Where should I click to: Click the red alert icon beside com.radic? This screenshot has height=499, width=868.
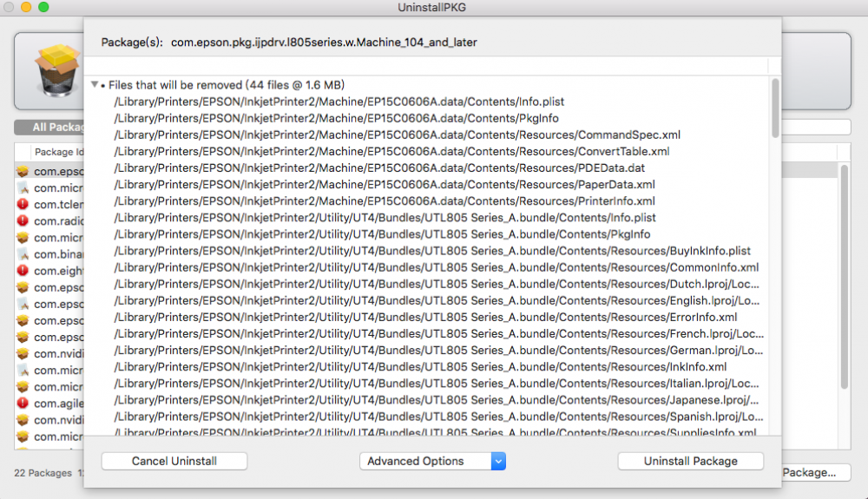click(x=23, y=220)
